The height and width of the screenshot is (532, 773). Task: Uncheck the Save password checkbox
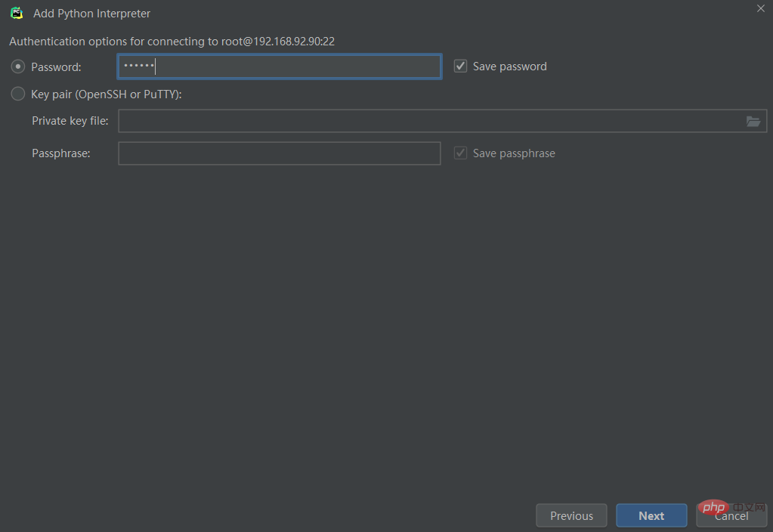(460, 66)
